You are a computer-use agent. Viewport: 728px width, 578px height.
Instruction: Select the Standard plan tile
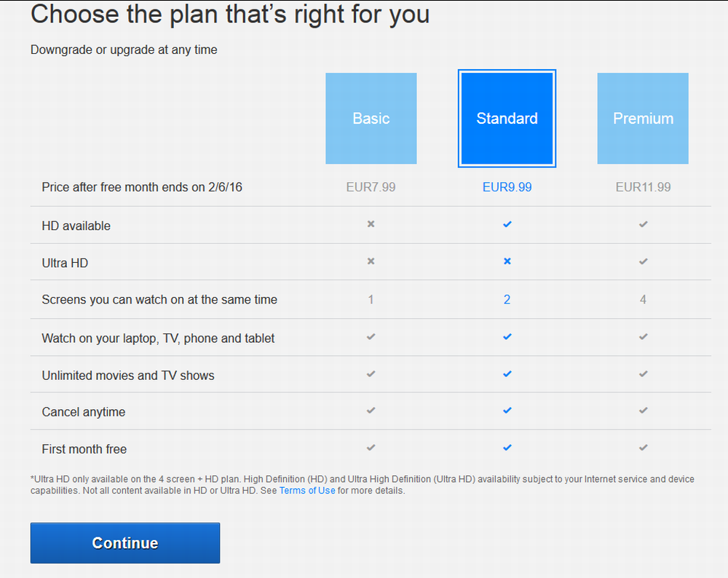point(507,119)
